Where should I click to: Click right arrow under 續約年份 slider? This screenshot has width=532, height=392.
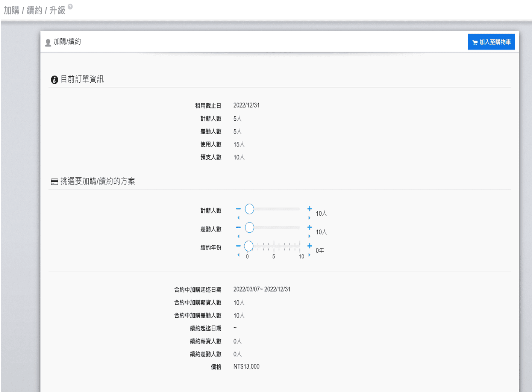click(x=309, y=255)
